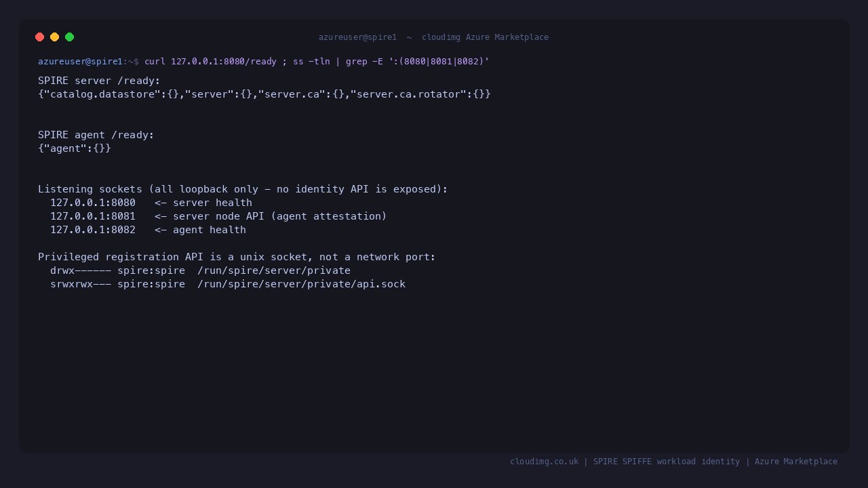
Task: Select the 'SPIRE server /ready:' heading line
Action: (99, 81)
